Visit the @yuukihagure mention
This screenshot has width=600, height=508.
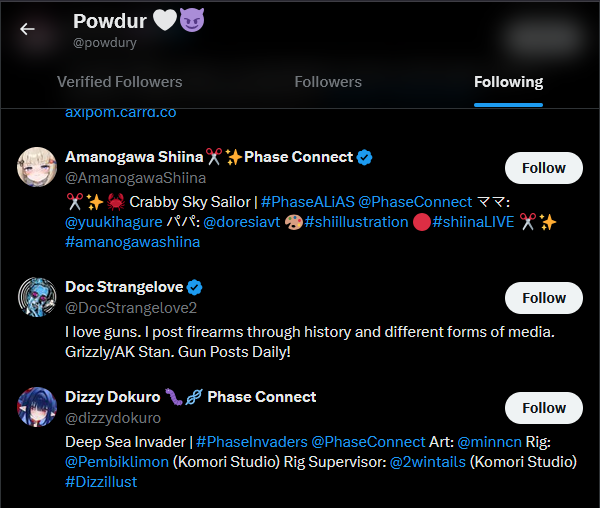114,222
